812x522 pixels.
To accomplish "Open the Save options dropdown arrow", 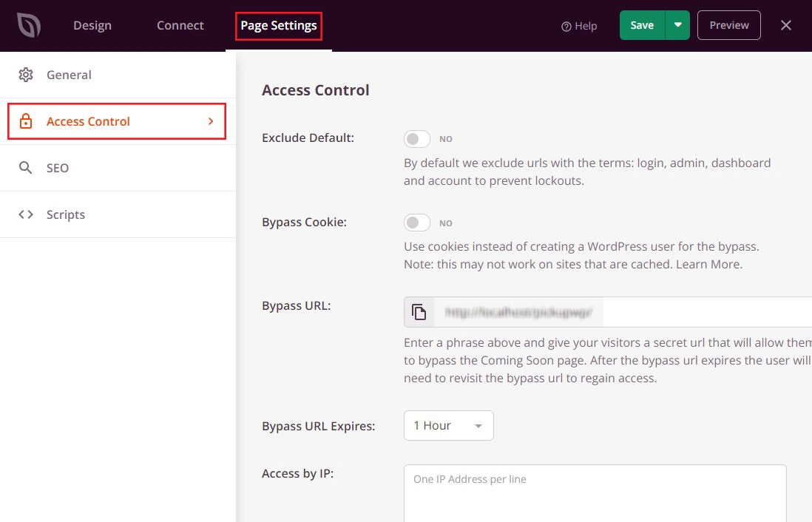I will 677,25.
